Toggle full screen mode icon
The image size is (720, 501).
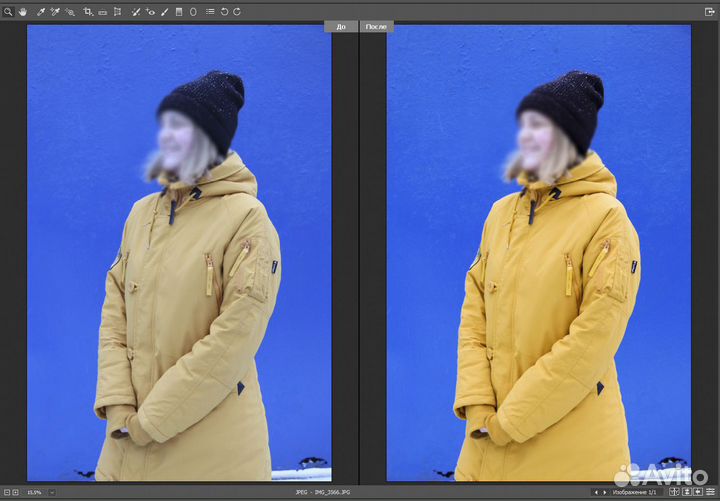pyautogui.click(x=709, y=12)
